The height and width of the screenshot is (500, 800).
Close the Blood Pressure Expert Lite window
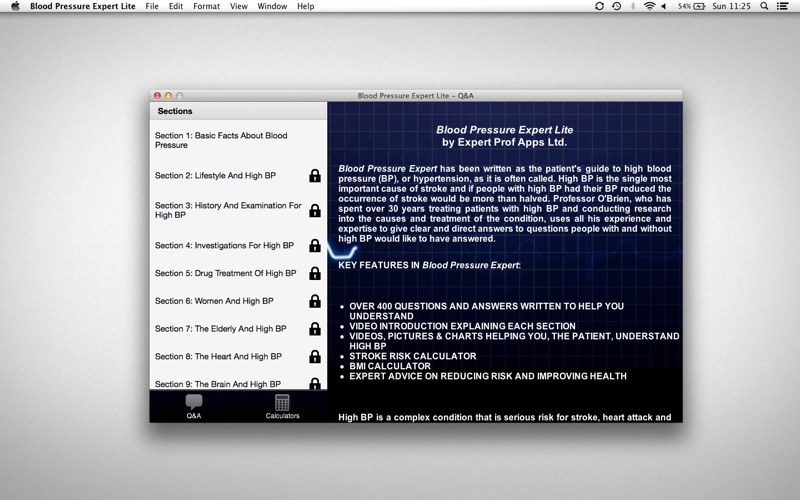tap(158, 95)
